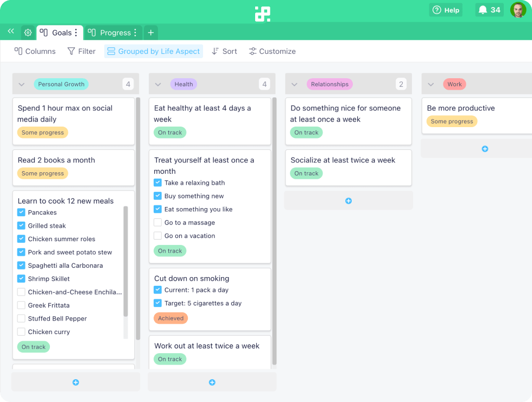The height and width of the screenshot is (402, 532).
Task: Click the Personal Growth column scrollbar
Action: (x=138, y=218)
